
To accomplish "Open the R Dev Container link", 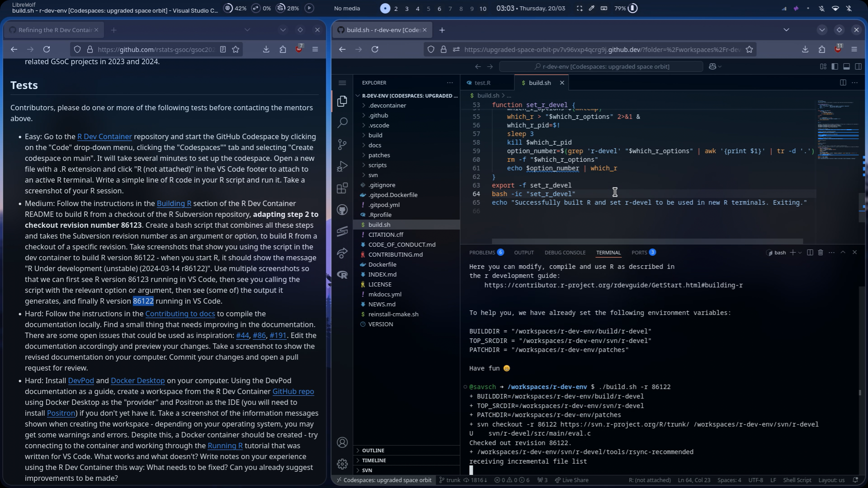I will tap(104, 136).
